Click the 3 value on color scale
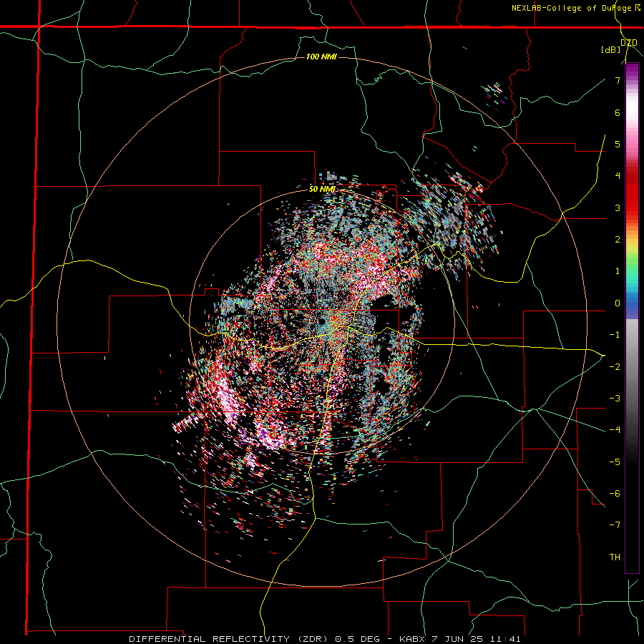644x644 pixels. pyautogui.click(x=618, y=208)
